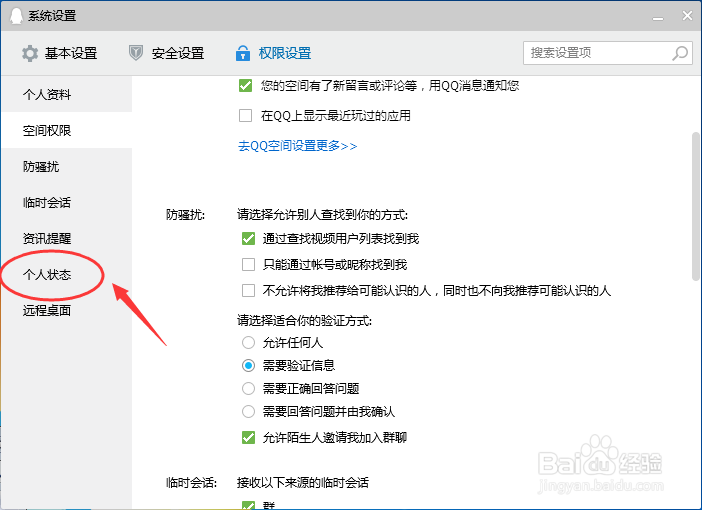This screenshot has width=702, height=510.
Task: Close the 系统设置 window
Action: (x=687, y=16)
